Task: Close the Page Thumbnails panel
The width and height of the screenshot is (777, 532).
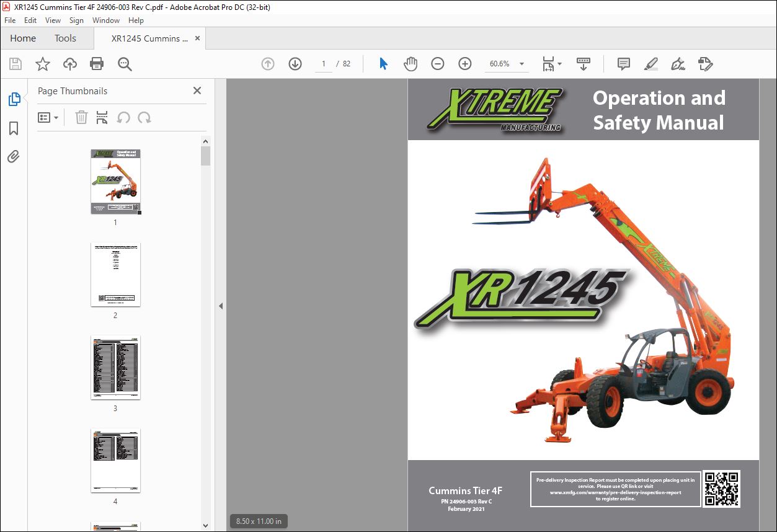Action: click(x=197, y=91)
